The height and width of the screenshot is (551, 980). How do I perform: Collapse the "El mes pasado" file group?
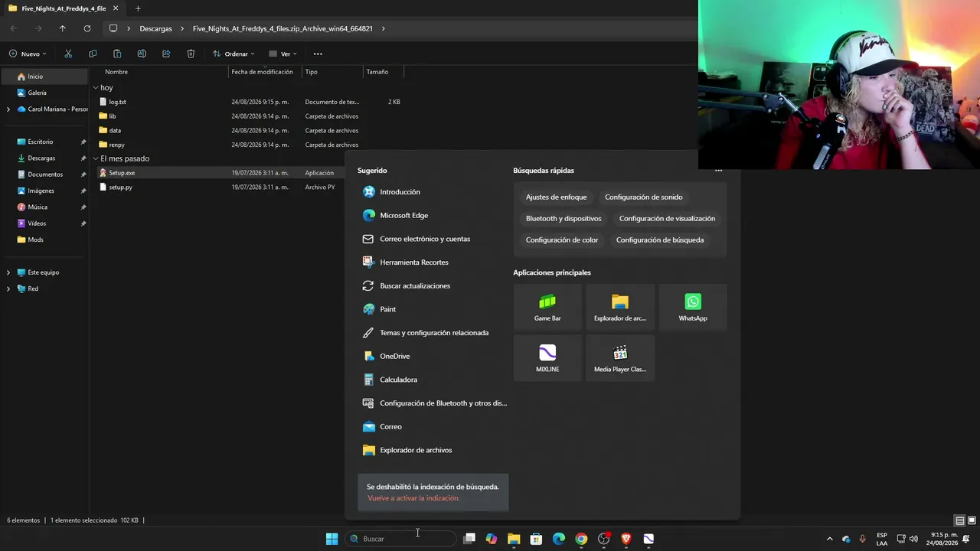pyautogui.click(x=96, y=158)
